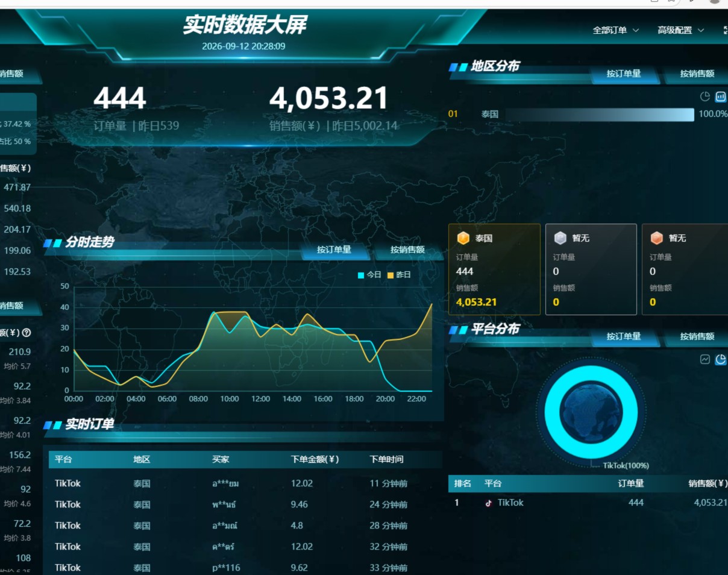This screenshot has height=575, width=728.
Task: Click the timestamp 2026-09-12 20:28:09
Action: click(243, 46)
